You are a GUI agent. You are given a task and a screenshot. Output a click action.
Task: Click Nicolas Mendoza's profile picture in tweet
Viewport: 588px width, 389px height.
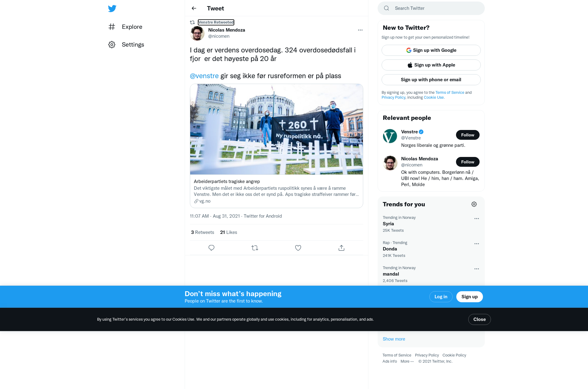tap(197, 33)
